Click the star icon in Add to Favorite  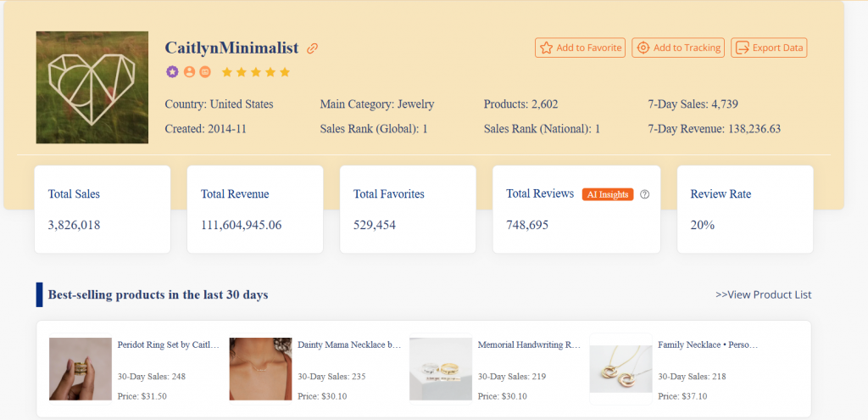[547, 48]
